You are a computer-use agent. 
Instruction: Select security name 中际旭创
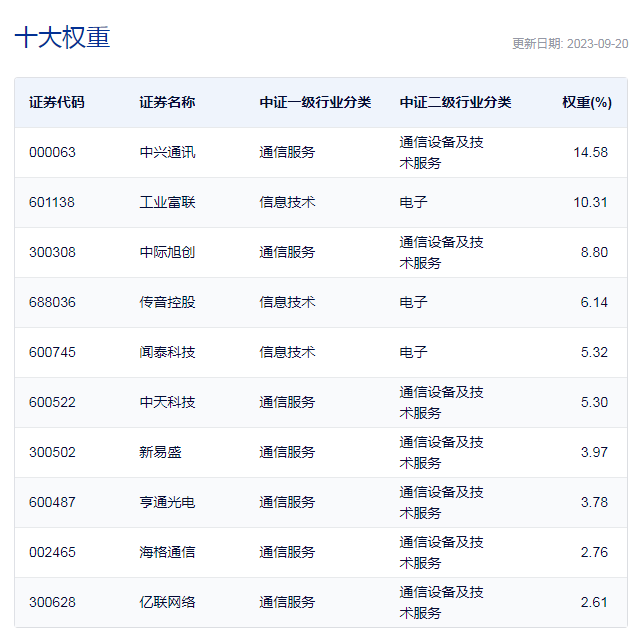click(167, 252)
